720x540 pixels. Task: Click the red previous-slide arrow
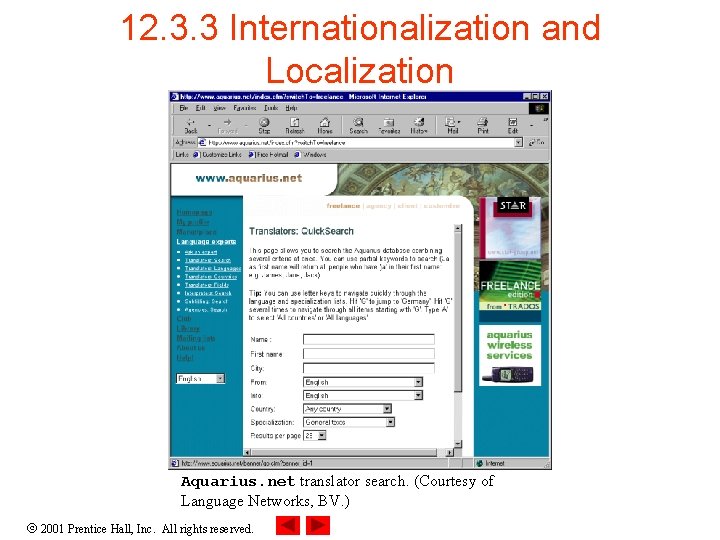pos(287,525)
